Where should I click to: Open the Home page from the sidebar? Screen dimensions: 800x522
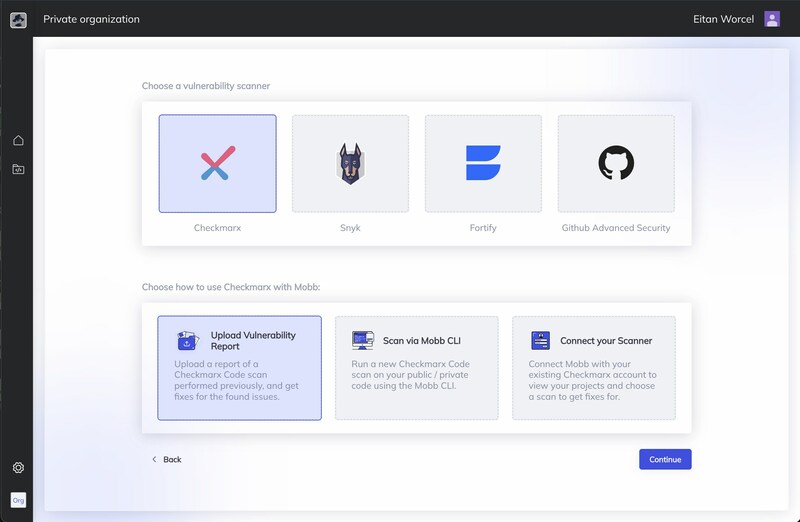(x=18, y=140)
